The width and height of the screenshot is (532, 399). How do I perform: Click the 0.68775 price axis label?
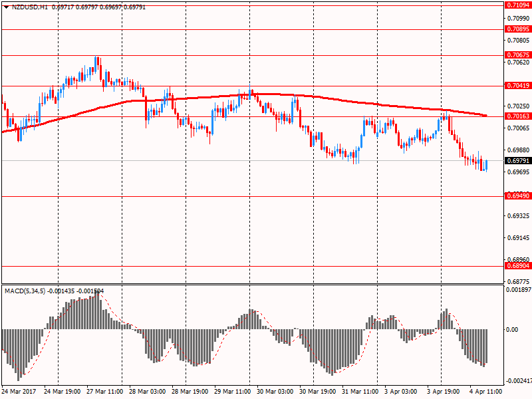519,281
